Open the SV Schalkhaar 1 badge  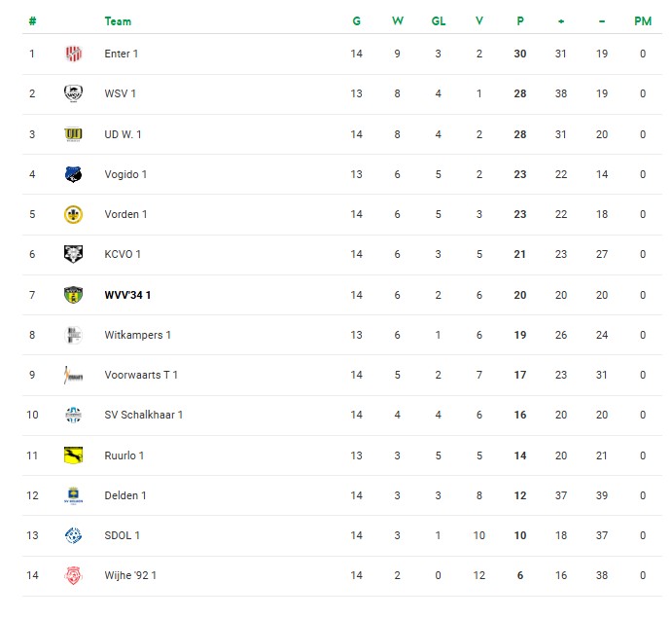(x=73, y=415)
